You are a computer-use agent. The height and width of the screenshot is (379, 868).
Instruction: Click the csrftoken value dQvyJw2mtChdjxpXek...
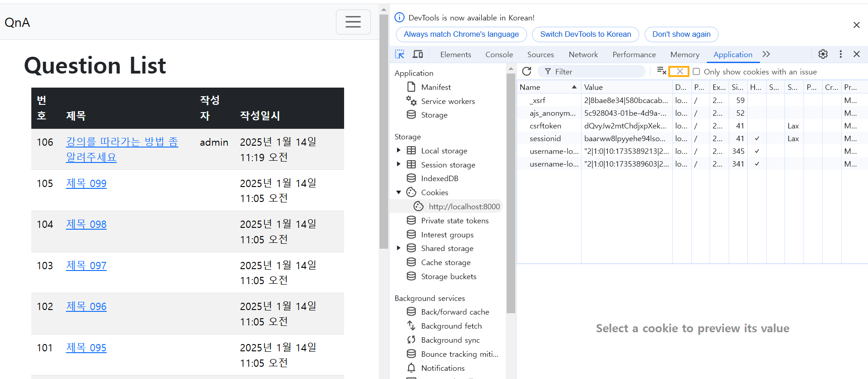coord(625,126)
